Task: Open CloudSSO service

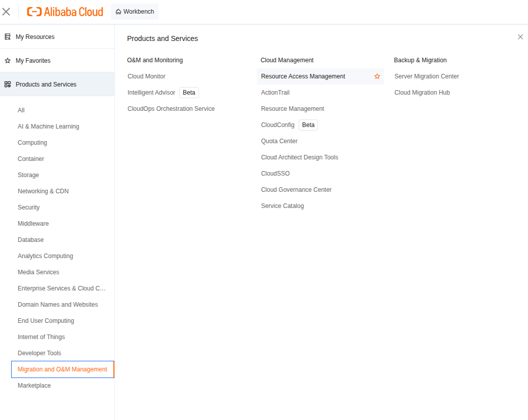Action: click(275, 174)
